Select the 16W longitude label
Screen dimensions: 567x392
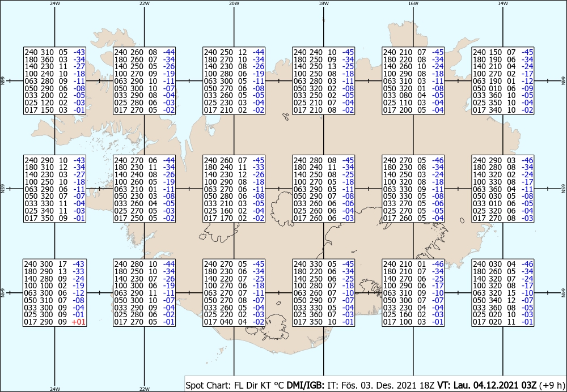click(x=413, y=3)
